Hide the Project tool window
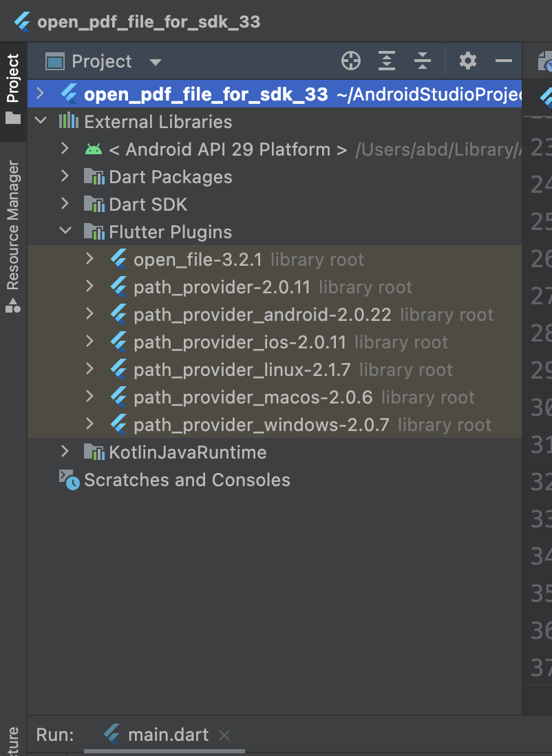 [504, 61]
